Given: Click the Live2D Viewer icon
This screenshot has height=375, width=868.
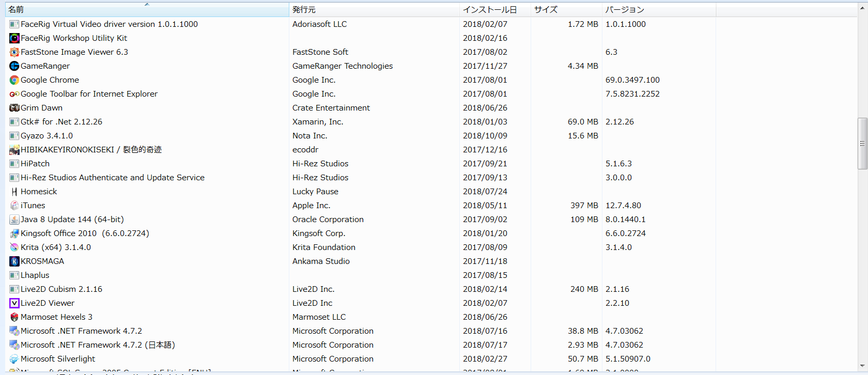Looking at the screenshot, I should click(x=14, y=303).
